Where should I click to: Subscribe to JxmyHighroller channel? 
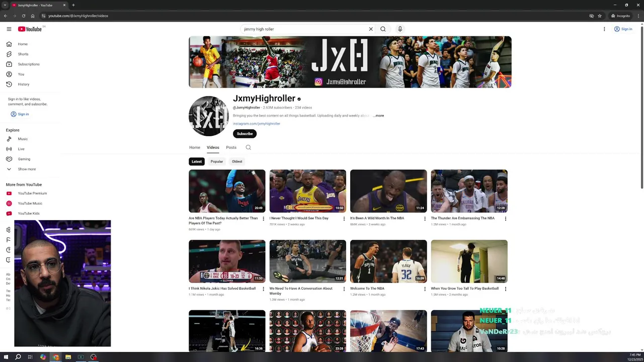coord(245,134)
